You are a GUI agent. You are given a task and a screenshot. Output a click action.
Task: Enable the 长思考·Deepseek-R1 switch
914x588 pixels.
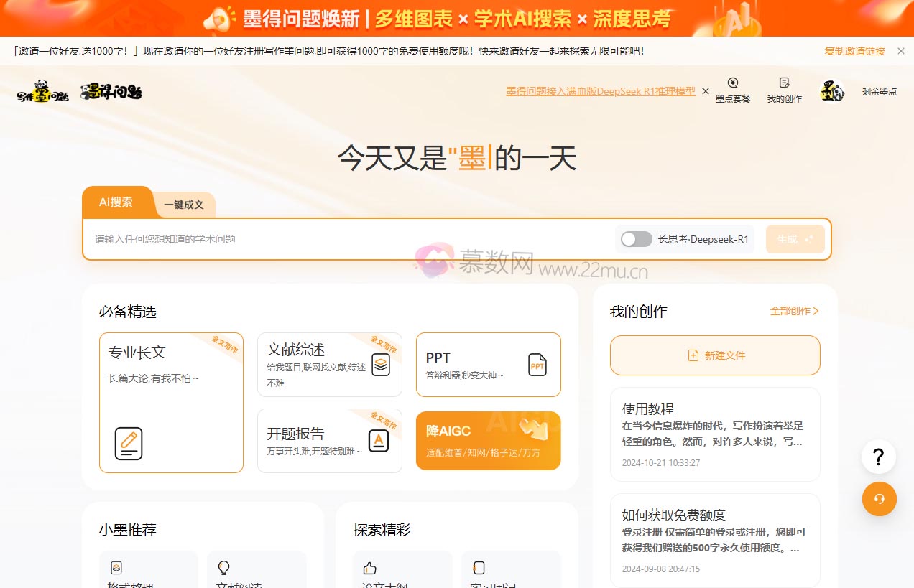click(635, 238)
